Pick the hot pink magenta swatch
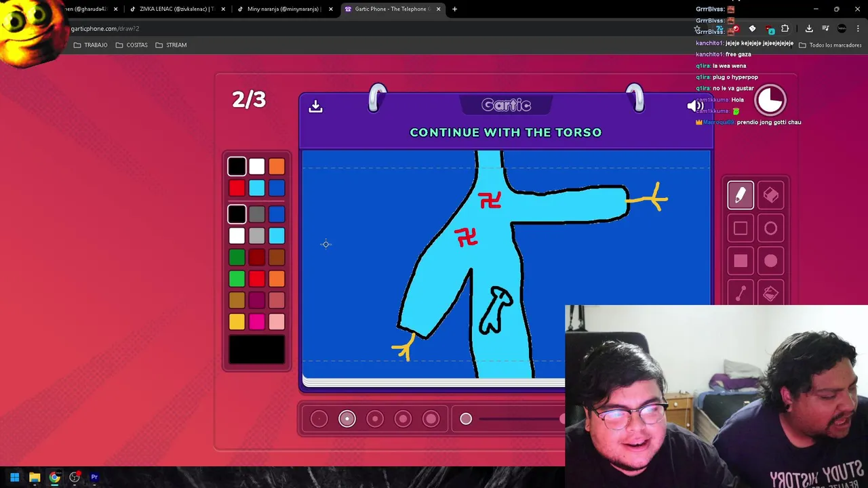868x488 pixels. 256,321
